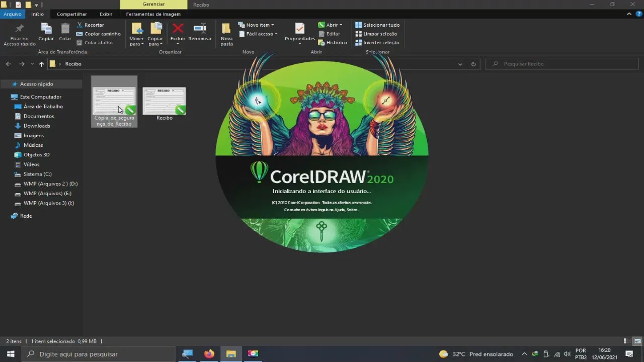Collapse the ribbon with the chevron
The image size is (644, 362).
pyautogui.click(x=629, y=14)
